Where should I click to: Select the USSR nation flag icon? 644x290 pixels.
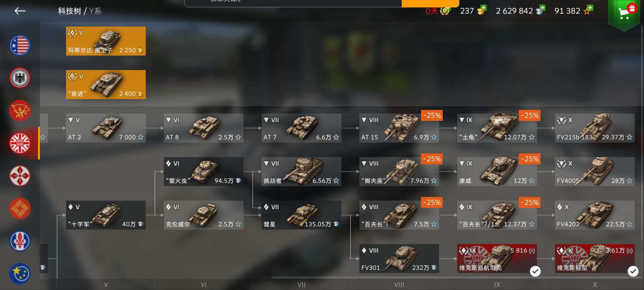20,110
